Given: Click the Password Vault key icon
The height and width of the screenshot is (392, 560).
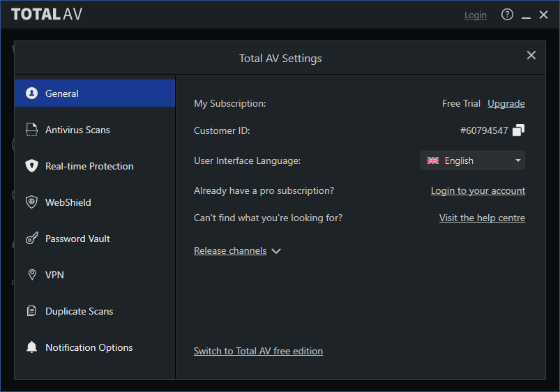Looking at the screenshot, I should 32,239.
